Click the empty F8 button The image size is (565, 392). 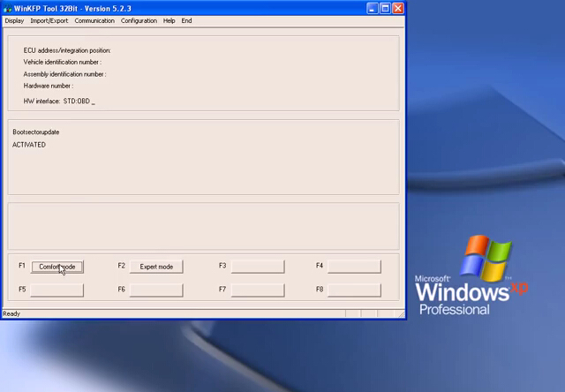point(354,290)
